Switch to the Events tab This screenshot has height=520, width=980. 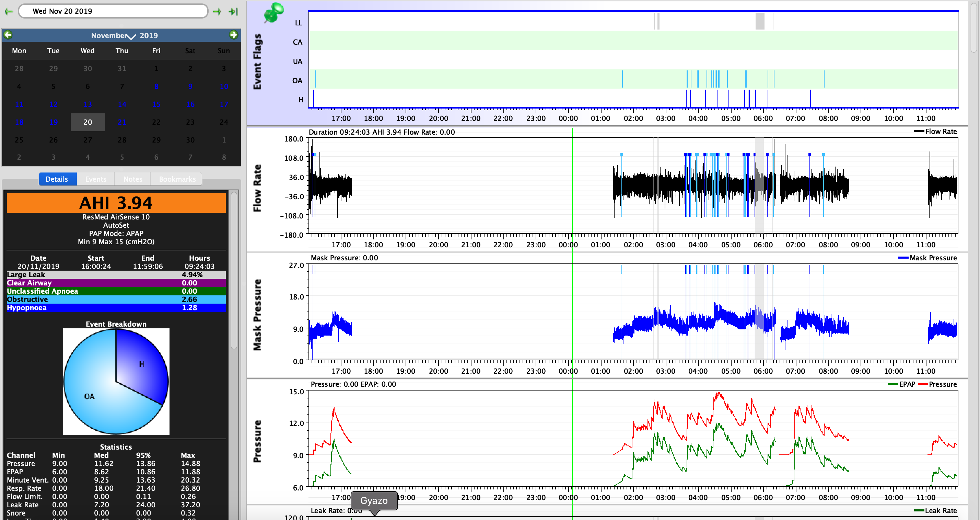click(95, 179)
